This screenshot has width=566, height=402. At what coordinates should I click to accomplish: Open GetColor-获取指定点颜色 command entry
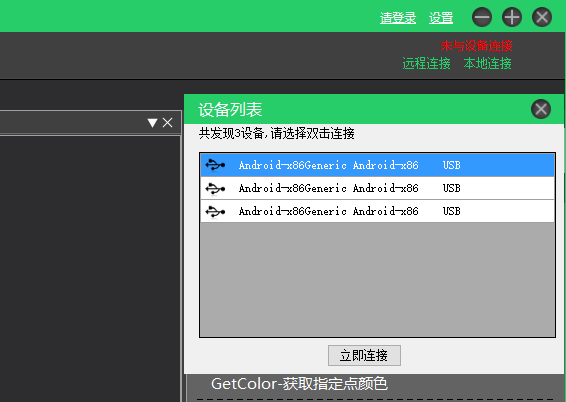click(299, 384)
